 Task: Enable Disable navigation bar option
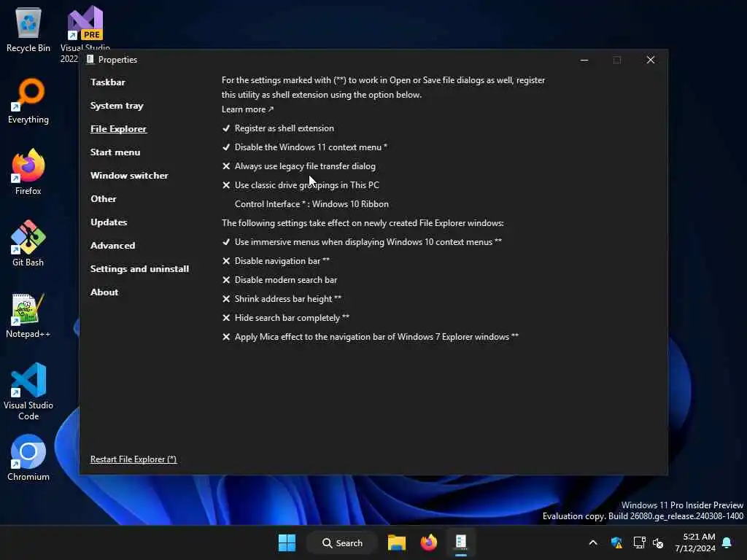click(276, 261)
